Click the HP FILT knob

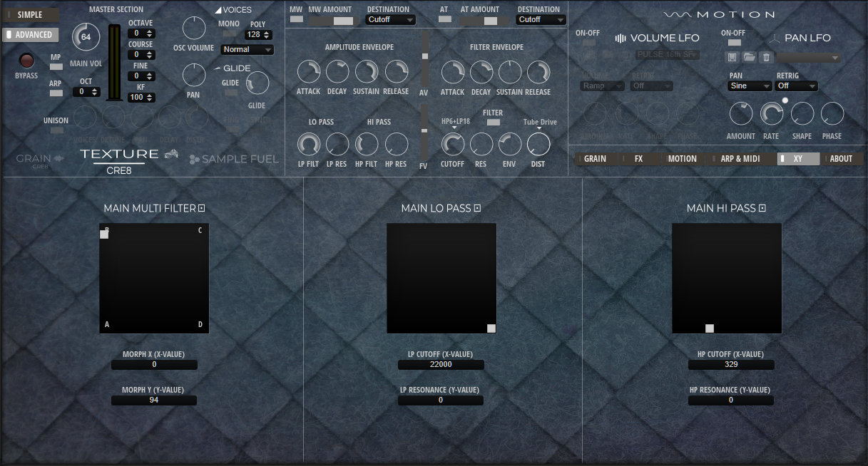point(367,145)
